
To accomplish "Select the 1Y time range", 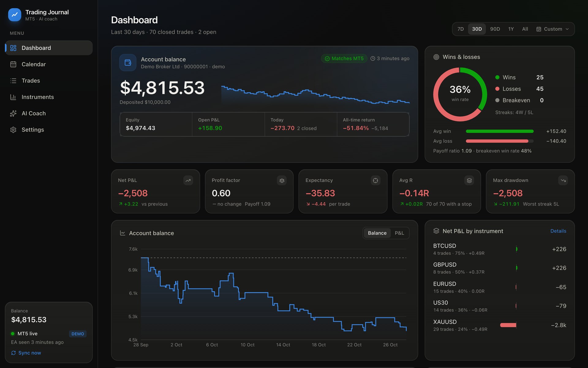I will (511, 29).
